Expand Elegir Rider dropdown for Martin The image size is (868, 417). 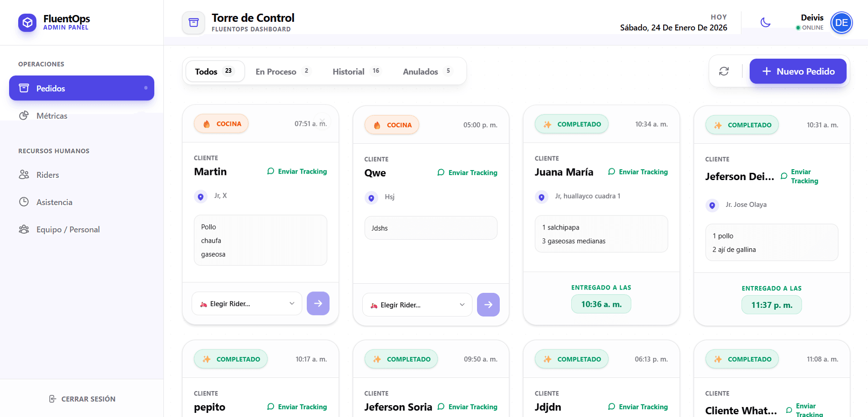[247, 304]
